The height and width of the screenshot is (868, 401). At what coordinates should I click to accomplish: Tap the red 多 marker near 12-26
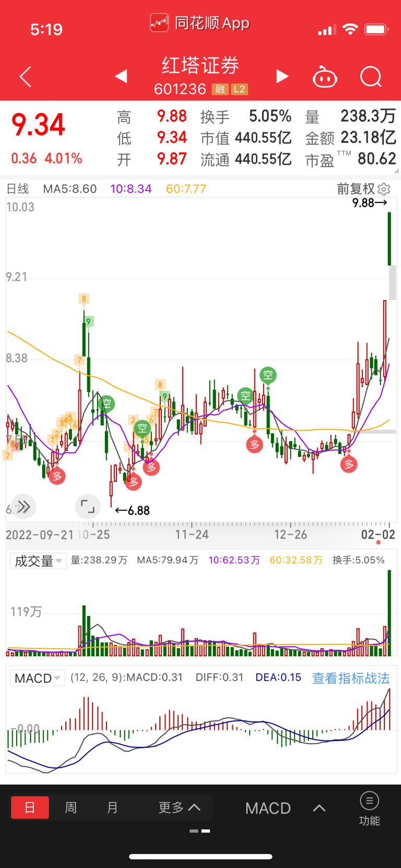pos(254,444)
